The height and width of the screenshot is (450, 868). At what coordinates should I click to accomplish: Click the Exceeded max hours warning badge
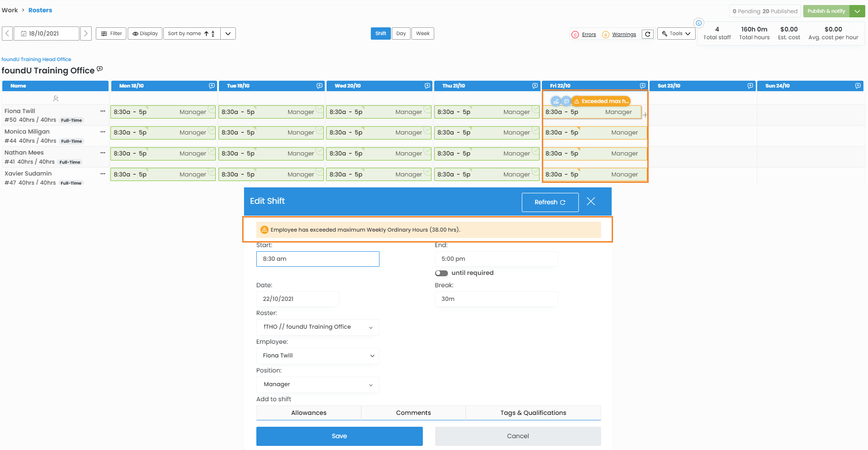[601, 101]
